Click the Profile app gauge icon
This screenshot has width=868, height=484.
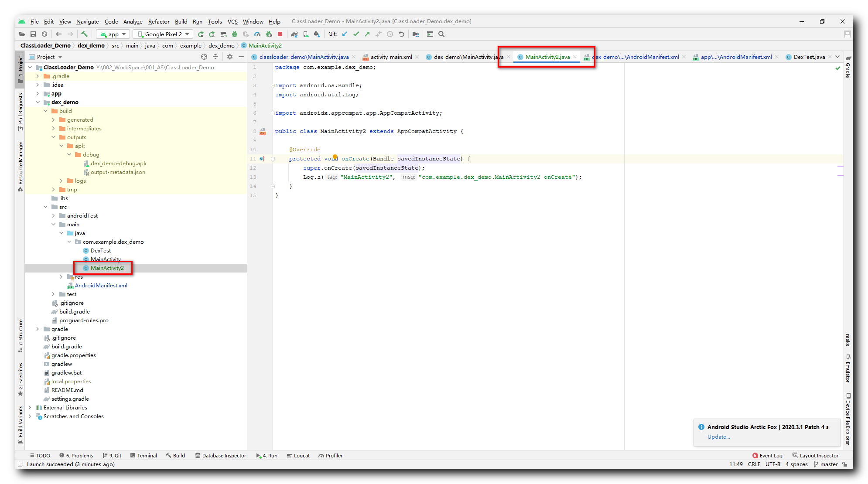[x=257, y=34]
